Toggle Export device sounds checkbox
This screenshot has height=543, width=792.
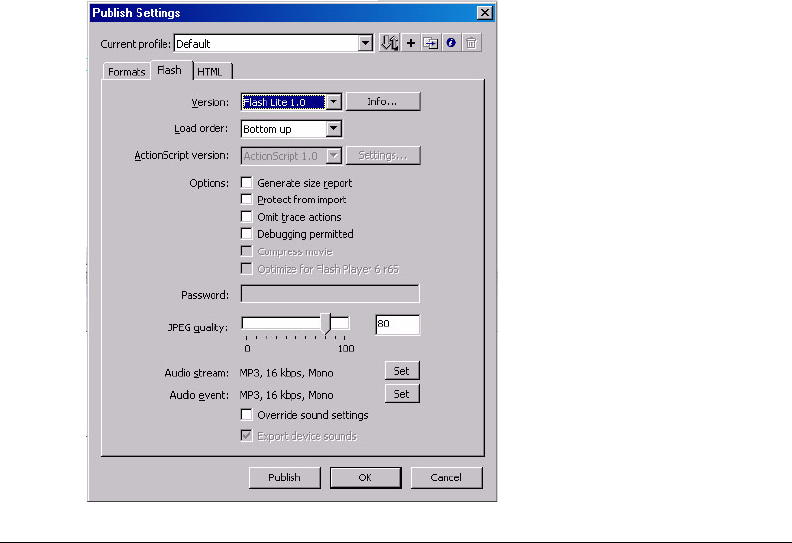[246, 435]
